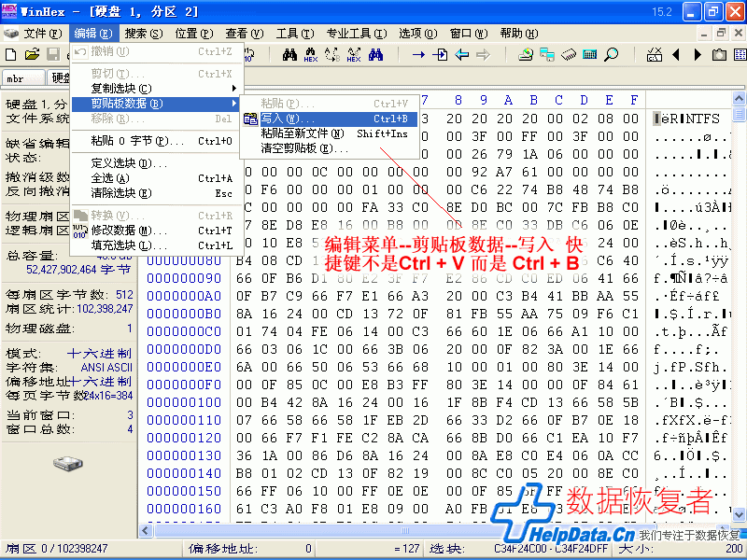
Task: Click the Find Hex Values binoculars icon
Action: [x=311, y=55]
